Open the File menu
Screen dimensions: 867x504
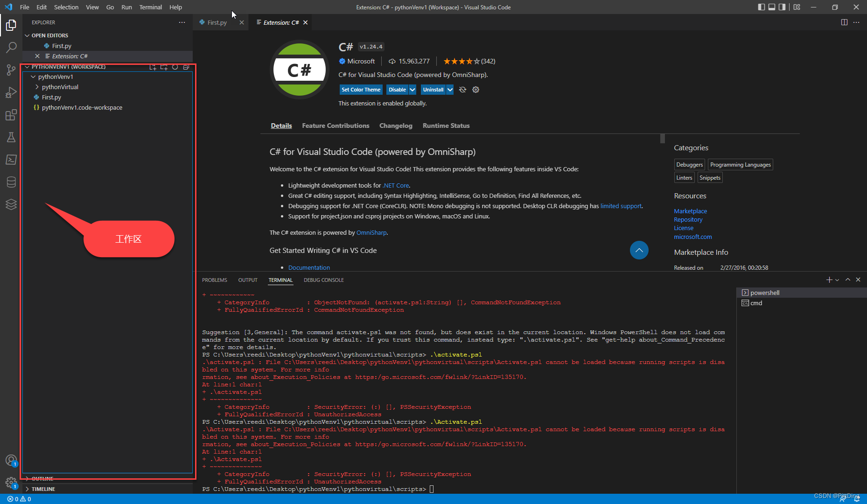(25, 7)
